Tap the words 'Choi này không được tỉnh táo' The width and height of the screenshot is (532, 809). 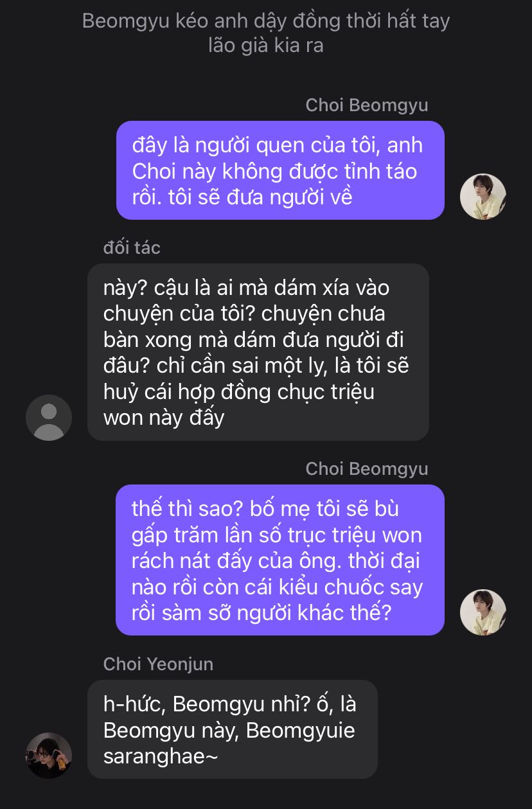[274, 171]
